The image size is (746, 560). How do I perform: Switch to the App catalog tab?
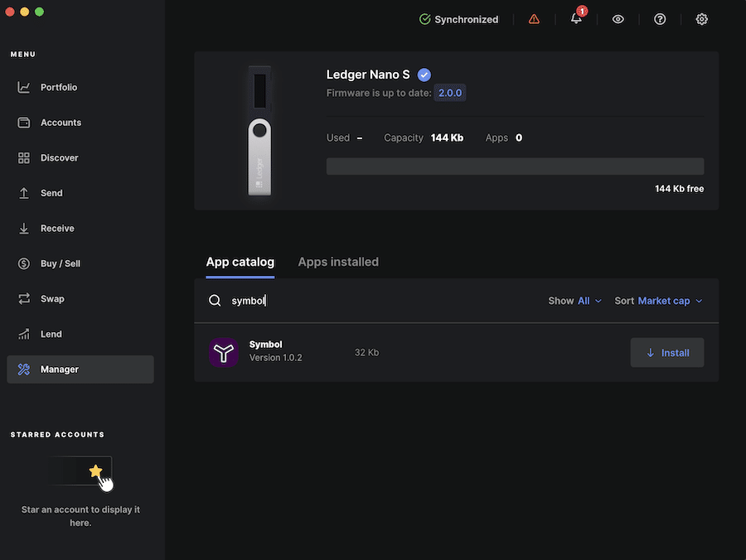pyautogui.click(x=240, y=262)
